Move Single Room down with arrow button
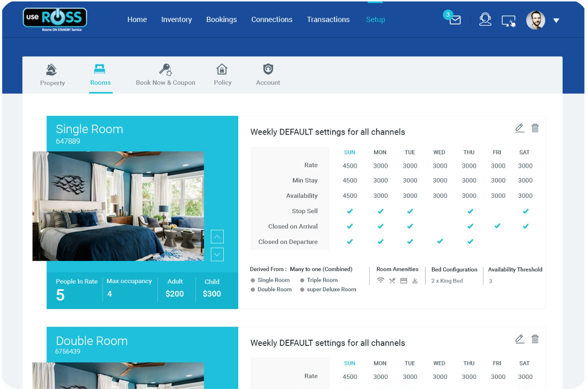The width and height of the screenshot is (588, 389). click(217, 254)
